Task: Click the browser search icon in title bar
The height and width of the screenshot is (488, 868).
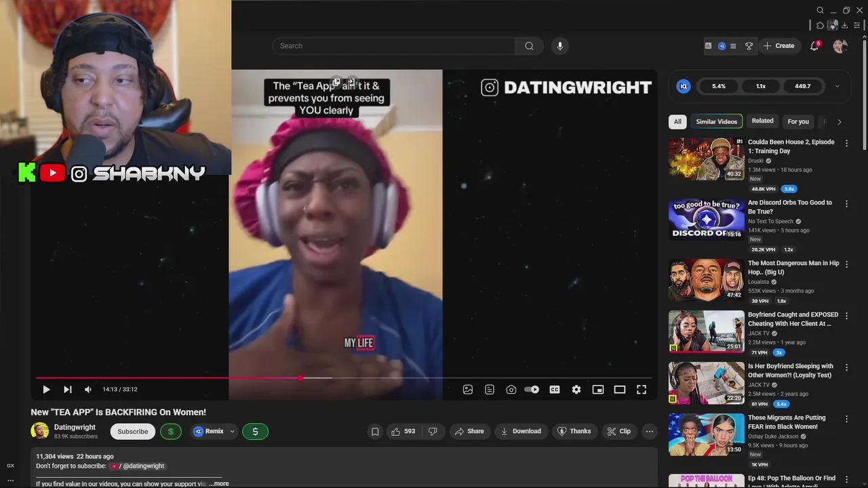Action: (820, 10)
